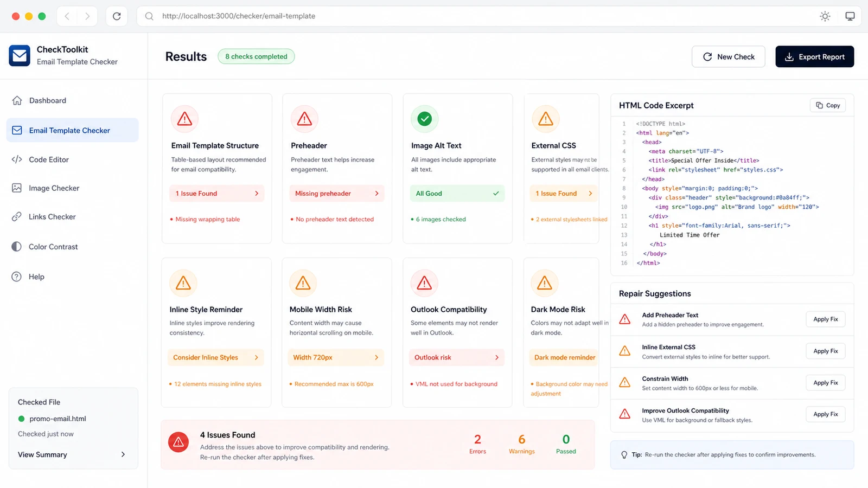
Task: Click the 4 Issues Found red alert icon
Action: point(178,442)
